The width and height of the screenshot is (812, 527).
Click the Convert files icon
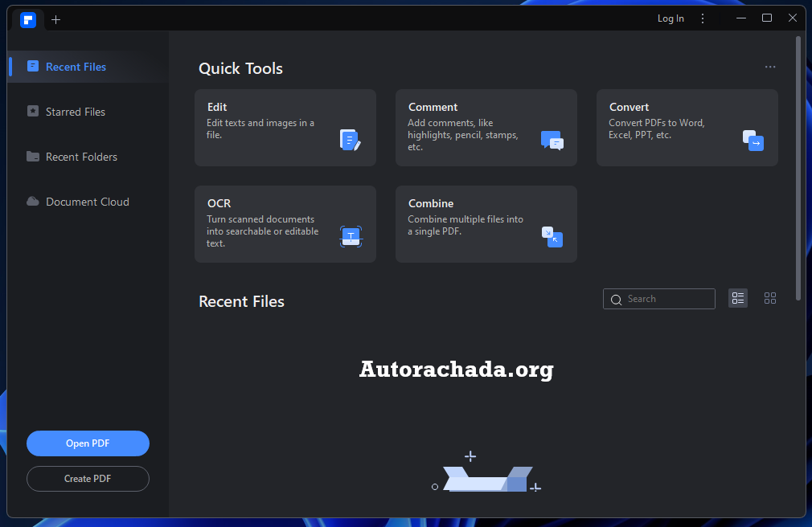pyautogui.click(x=753, y=140)
